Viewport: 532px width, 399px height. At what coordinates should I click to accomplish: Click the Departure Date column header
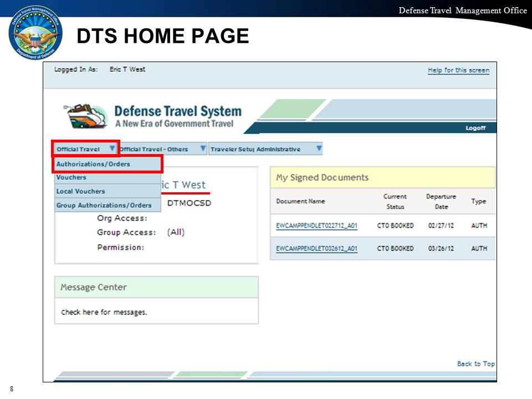441,202
